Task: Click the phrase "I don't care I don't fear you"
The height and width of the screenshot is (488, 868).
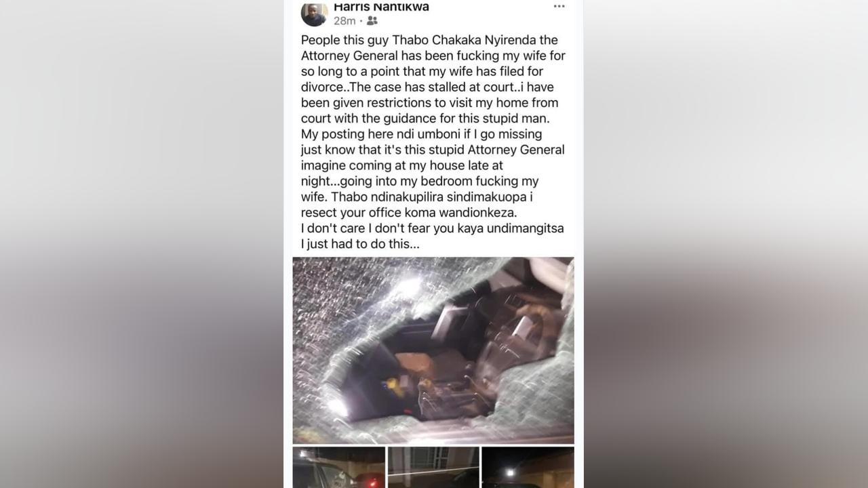Action: 375,228
